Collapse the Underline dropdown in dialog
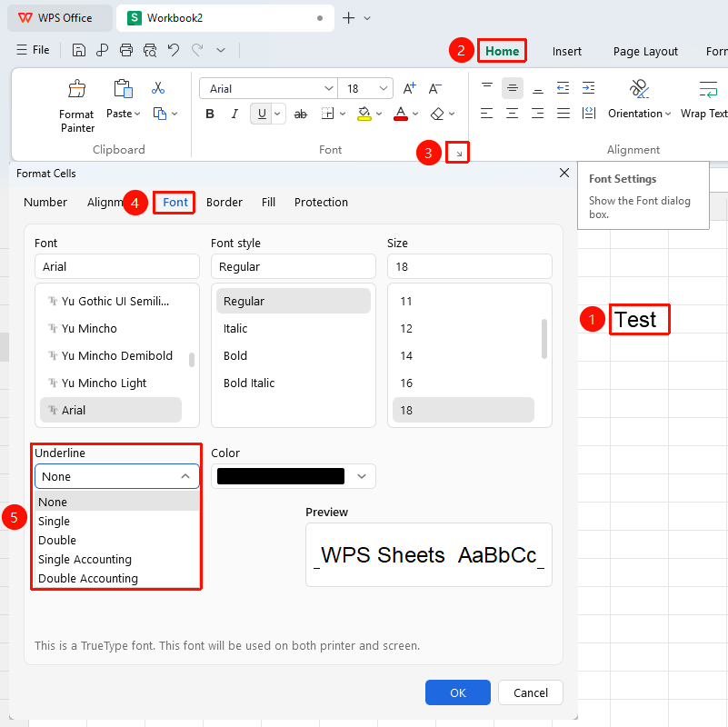Image resolution: width=728 pixels, height=727 pixels. coord(185,476)
